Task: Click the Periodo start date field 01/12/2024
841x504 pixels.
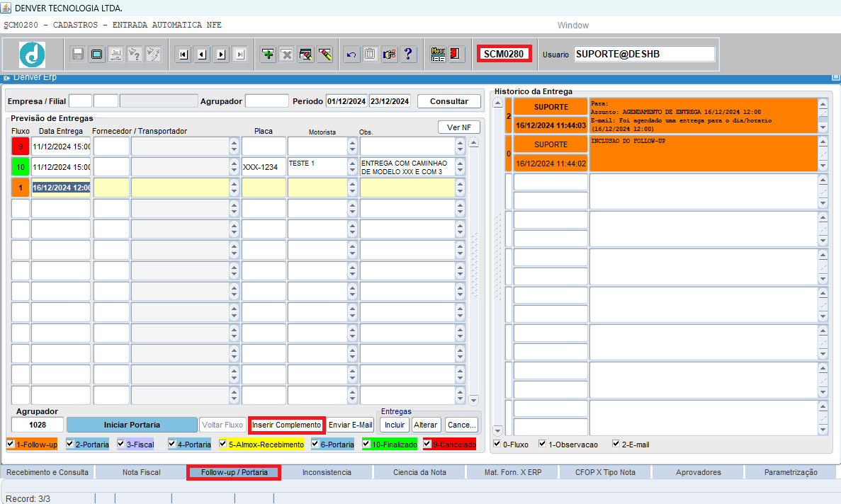Action: (x=346, y=101)
